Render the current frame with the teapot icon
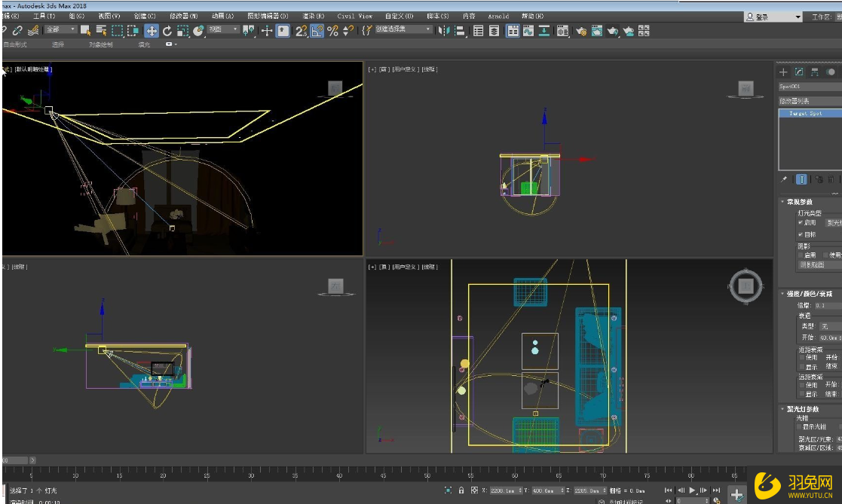 tap(614, 32)
